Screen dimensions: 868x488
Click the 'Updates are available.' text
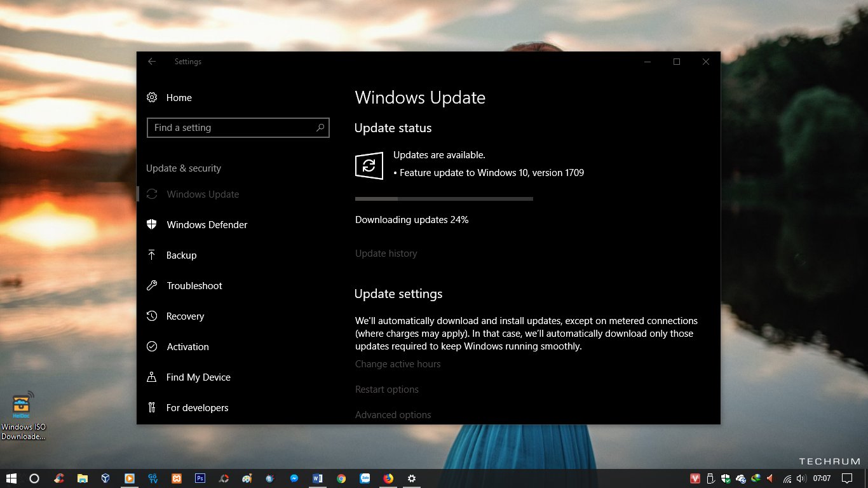(x=439, y=155)
